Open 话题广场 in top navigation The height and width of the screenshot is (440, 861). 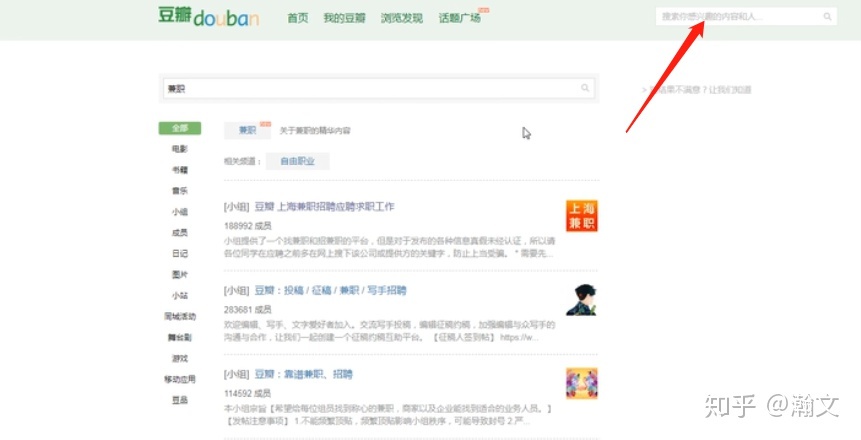tap(460, 18)
